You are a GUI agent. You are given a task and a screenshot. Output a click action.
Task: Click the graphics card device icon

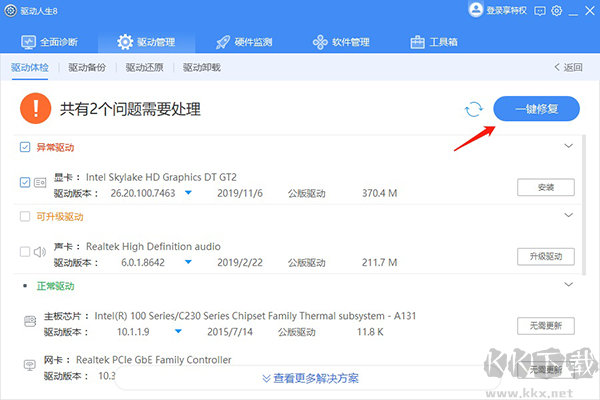(40, 183)
